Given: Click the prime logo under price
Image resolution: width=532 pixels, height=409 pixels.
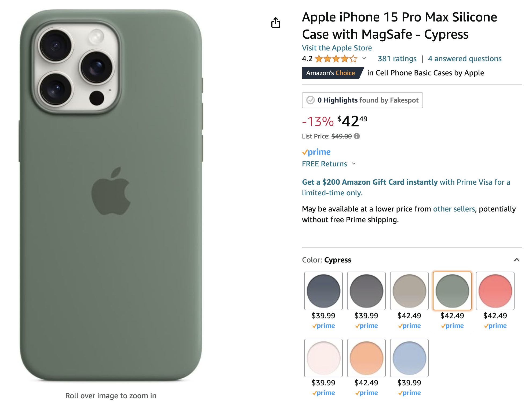Looking at the screenshot, I should tap(316, 152).
